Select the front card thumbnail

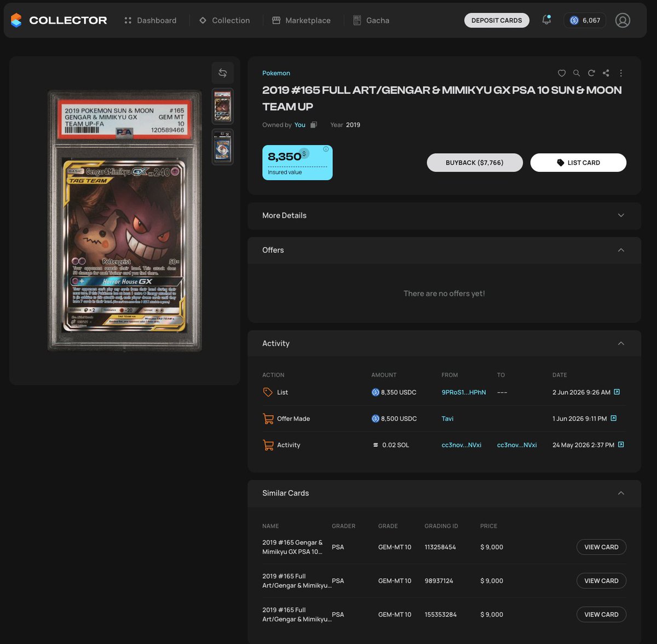[x=223, y=106]
